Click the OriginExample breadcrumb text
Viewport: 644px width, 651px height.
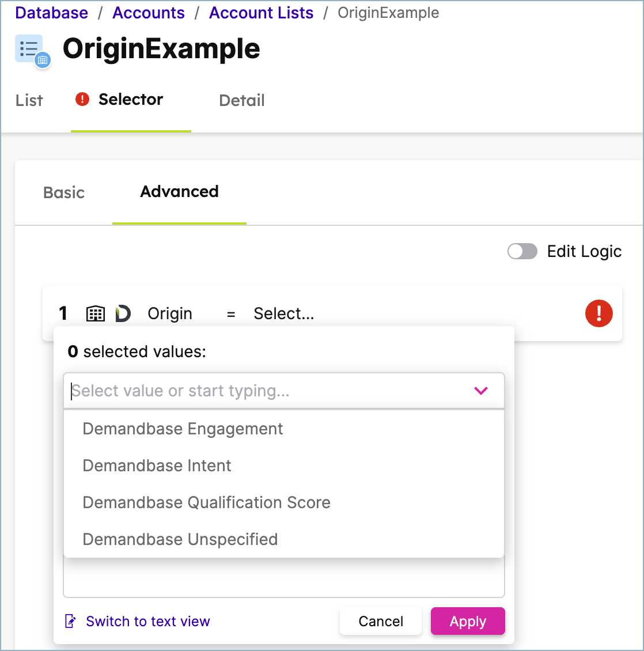(x=388, y=13)
